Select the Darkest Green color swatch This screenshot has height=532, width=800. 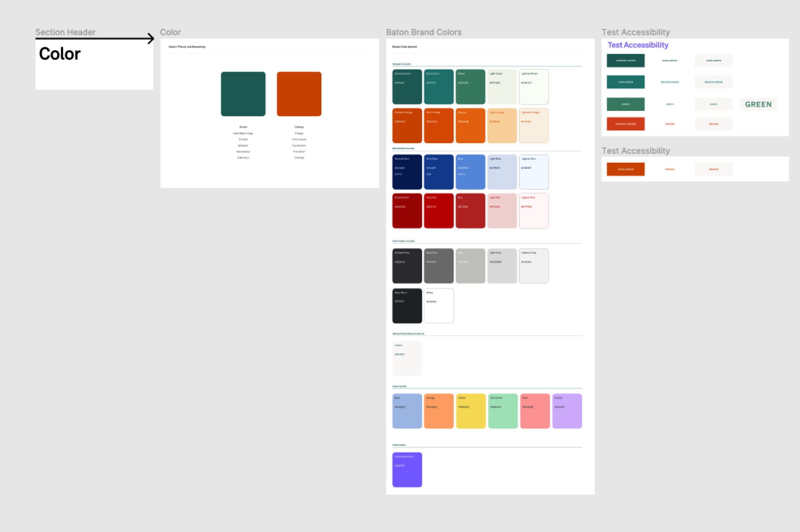[407, 87]
